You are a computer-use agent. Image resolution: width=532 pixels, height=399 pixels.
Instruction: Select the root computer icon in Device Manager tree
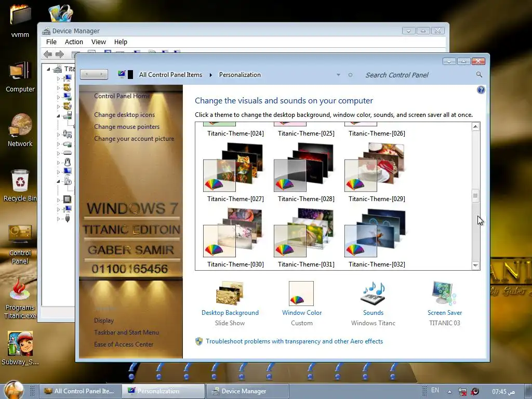click(x=58, y=69)
